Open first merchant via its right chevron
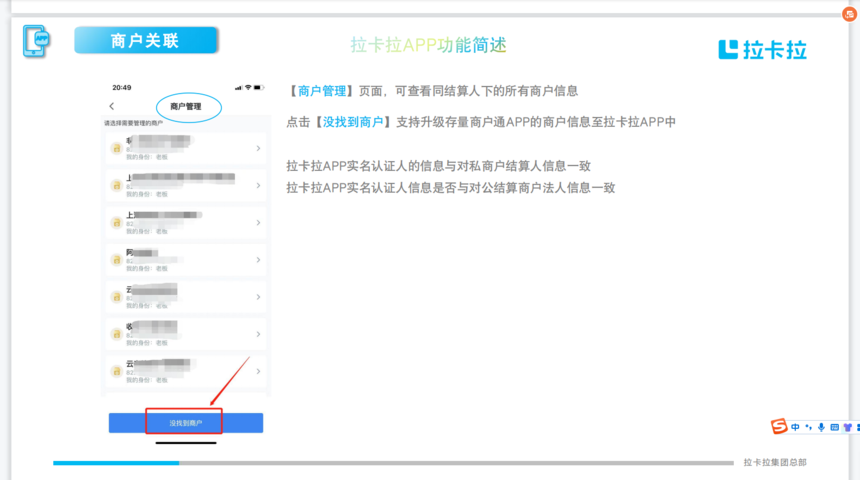 pyautogui.click(x=258, y=148)
